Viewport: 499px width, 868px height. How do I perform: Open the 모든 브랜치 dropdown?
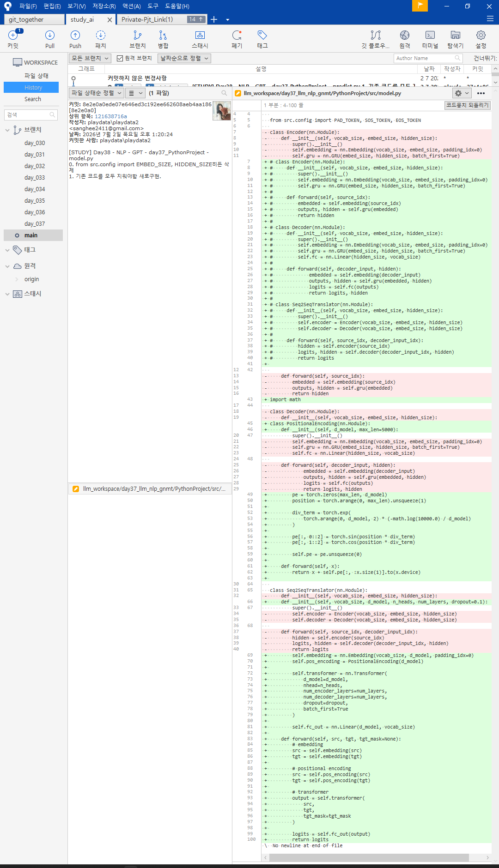tap(90, 58)
